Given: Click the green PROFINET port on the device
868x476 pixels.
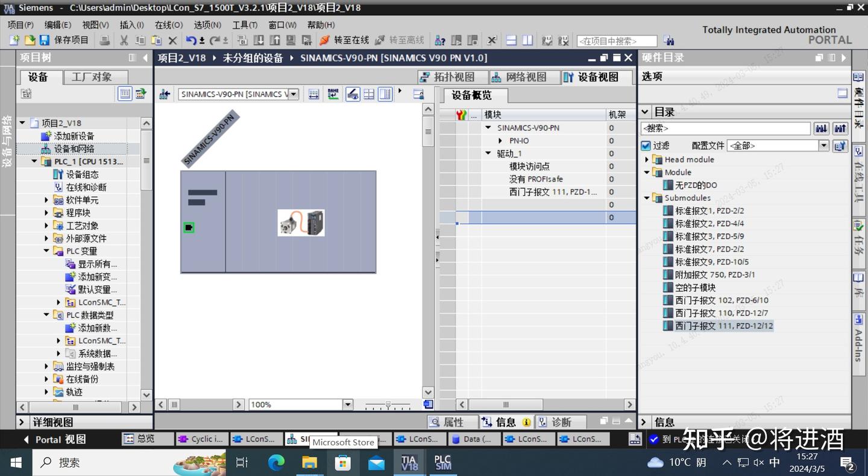Looking at the screenshot, I should click(x=189, y=227).
